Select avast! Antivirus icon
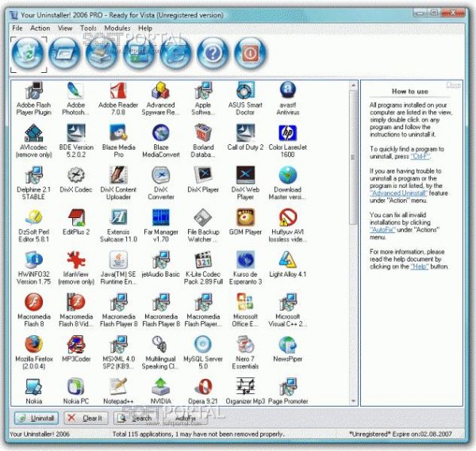 pos(287,90)
